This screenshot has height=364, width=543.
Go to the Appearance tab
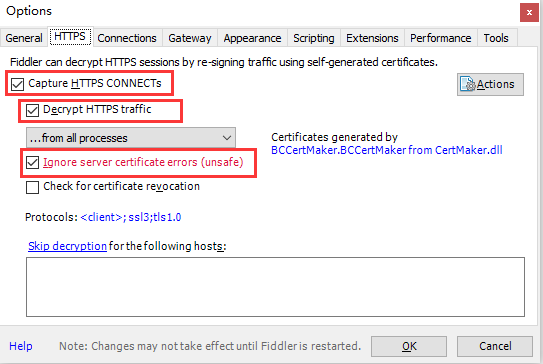pyautogui.click(x=252, y=38)
